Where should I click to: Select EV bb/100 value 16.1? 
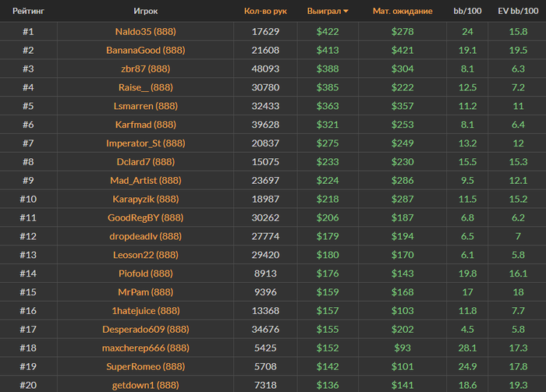[x=518, y=274]
